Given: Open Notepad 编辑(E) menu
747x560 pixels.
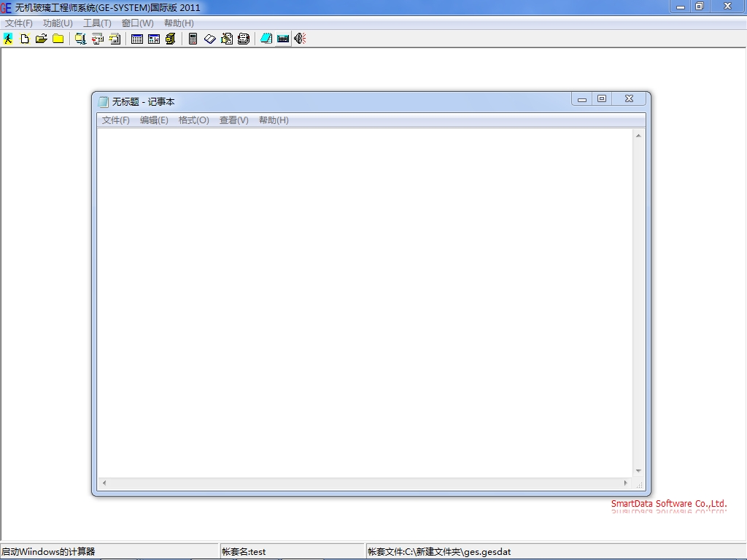Looking at the screenshot, I should pos(154,120).
